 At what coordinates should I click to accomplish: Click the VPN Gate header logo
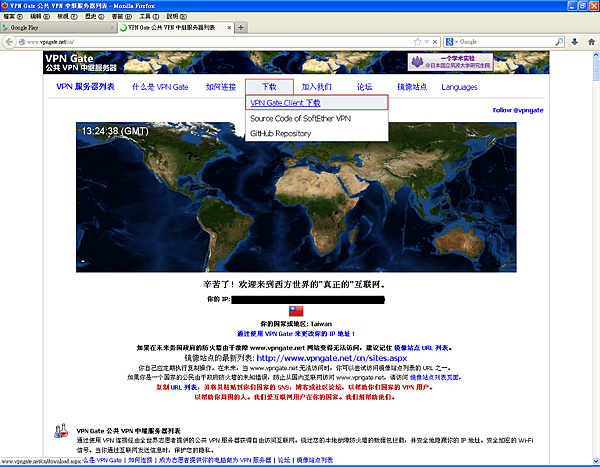(81, 63)
